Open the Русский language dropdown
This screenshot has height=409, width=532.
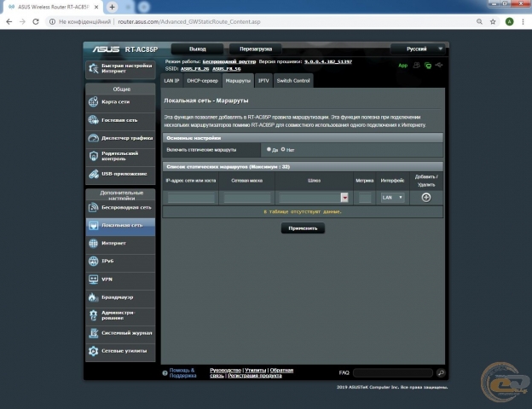point(419,49)
